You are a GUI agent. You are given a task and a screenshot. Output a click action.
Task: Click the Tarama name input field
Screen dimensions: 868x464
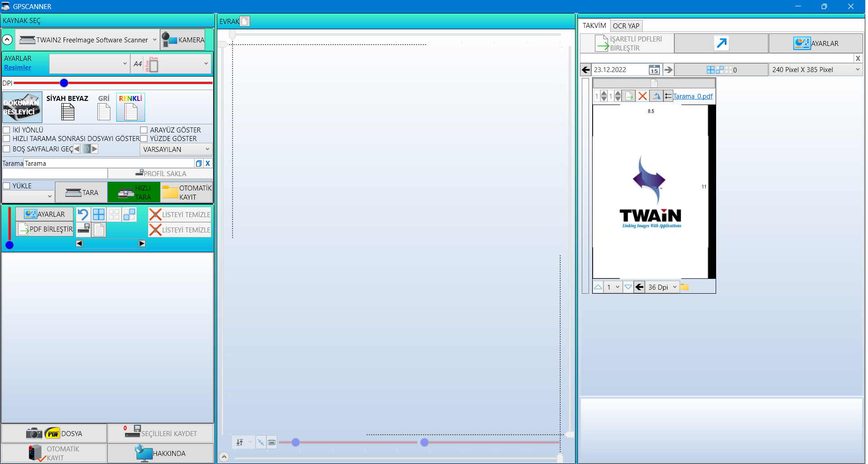109,164
